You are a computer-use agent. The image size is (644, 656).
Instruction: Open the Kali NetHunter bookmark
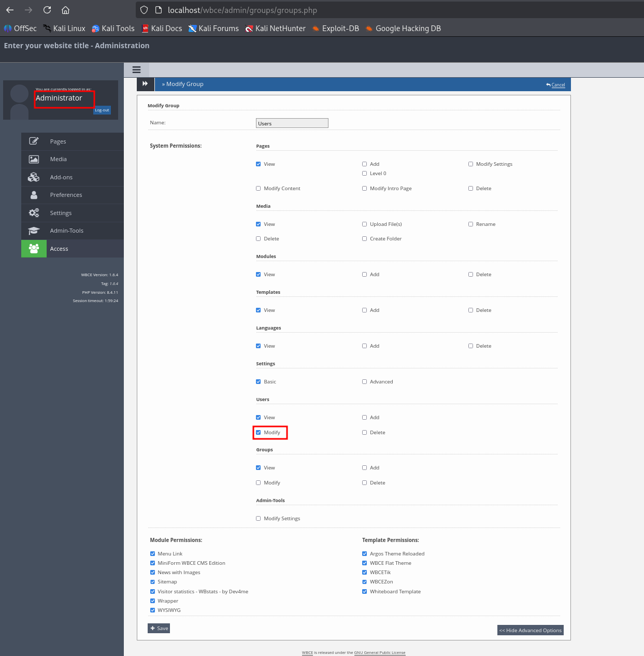tap(275, 28)
